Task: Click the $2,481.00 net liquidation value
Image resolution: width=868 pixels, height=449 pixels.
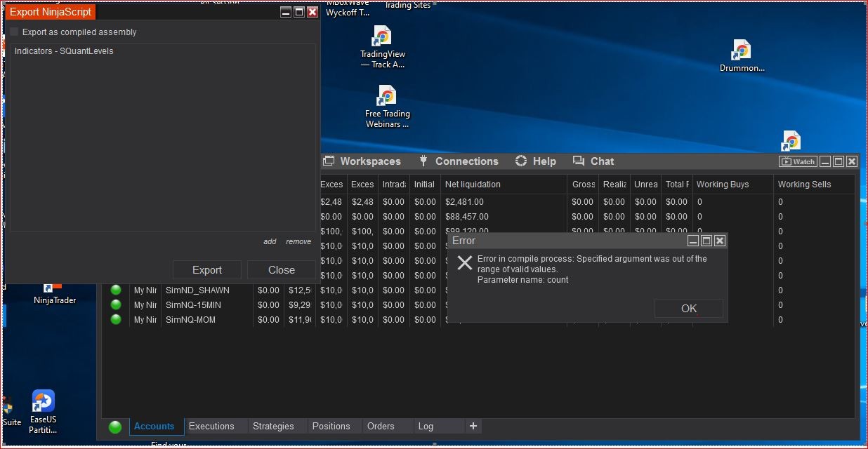Action: pyautogui.click(x=464, y=202)
